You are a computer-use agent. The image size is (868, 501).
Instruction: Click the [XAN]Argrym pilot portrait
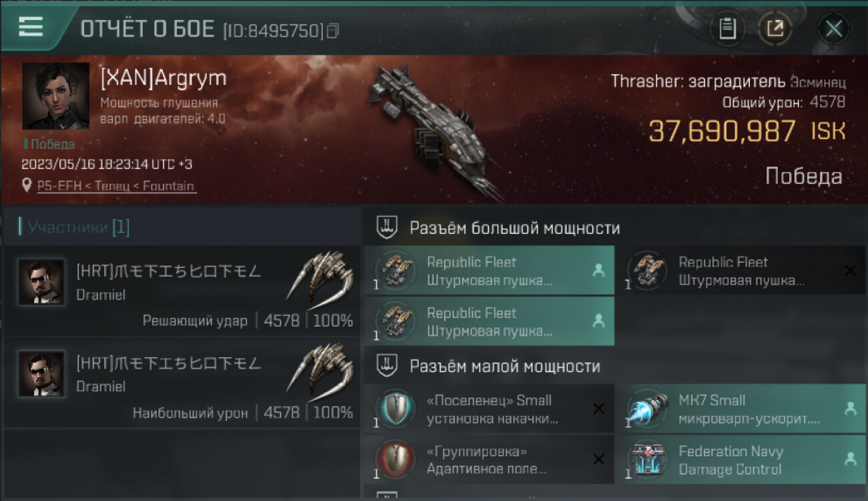click(x=55, y=96)
